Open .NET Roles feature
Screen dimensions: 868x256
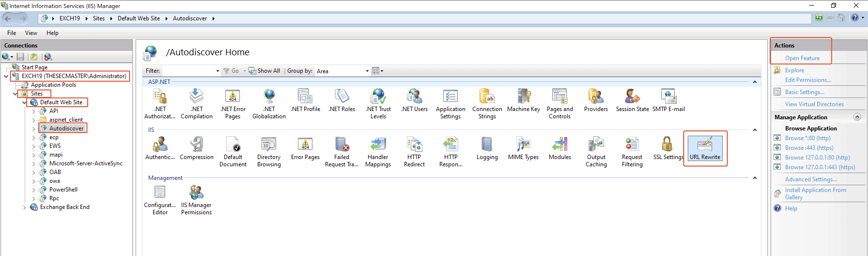coord(341,101)
